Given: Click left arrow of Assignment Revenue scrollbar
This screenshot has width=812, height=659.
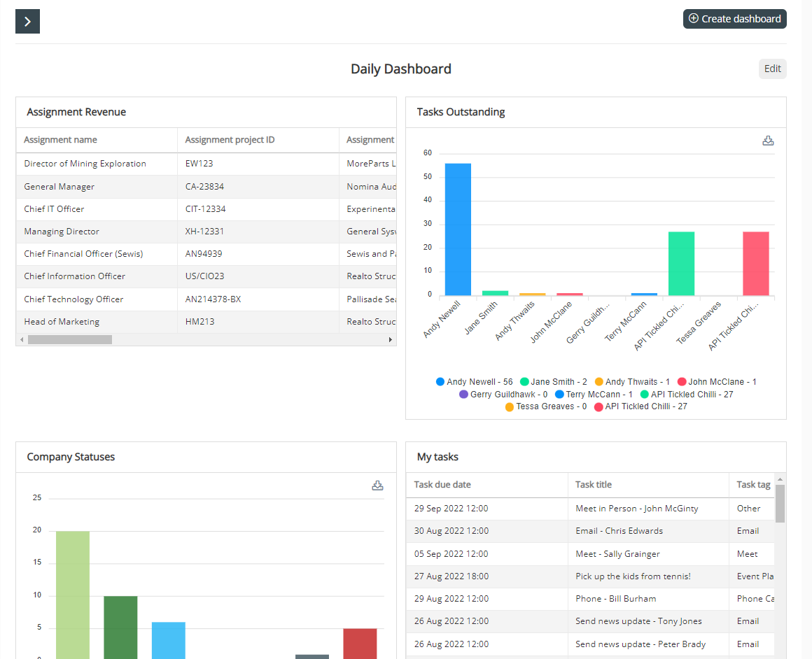Looking at the screenshot, I should coord(22,339).
